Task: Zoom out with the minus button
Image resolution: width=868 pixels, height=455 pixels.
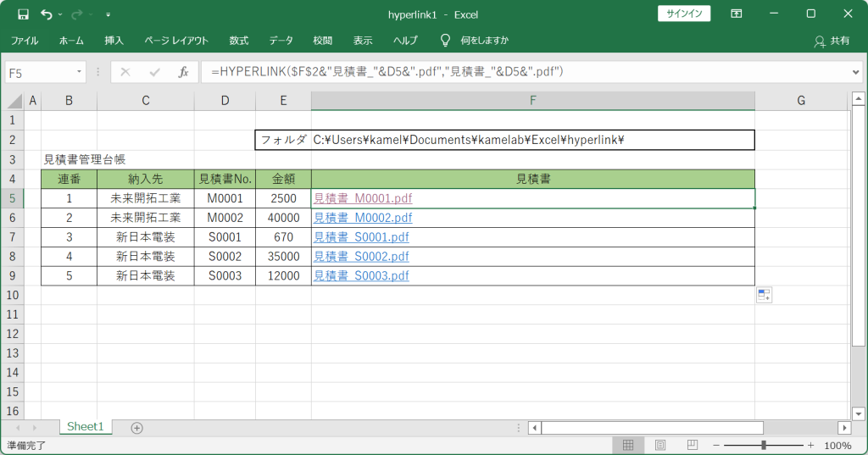Action: coord(715,445)
